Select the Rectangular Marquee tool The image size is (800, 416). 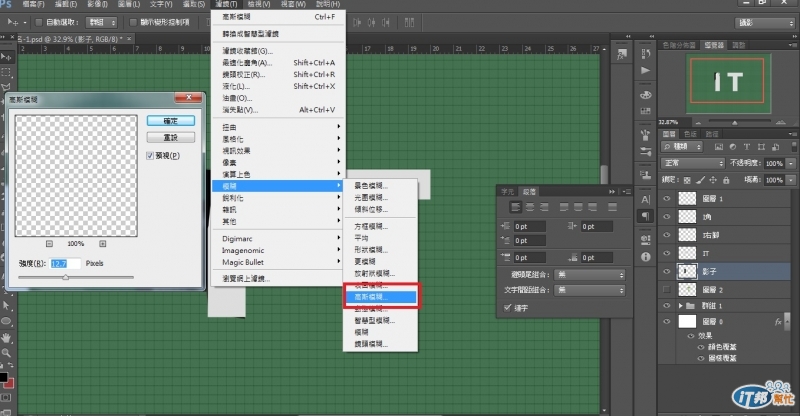6,72
